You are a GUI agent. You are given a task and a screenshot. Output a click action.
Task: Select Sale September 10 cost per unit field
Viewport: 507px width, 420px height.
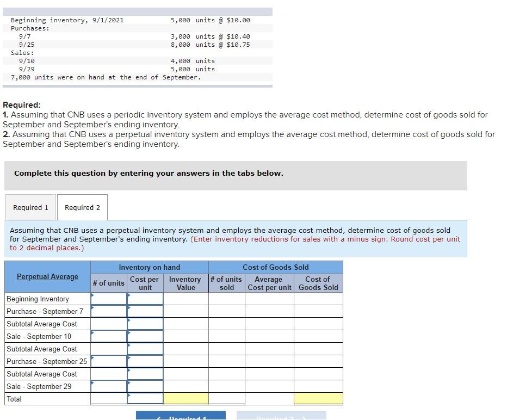(145, 336)
